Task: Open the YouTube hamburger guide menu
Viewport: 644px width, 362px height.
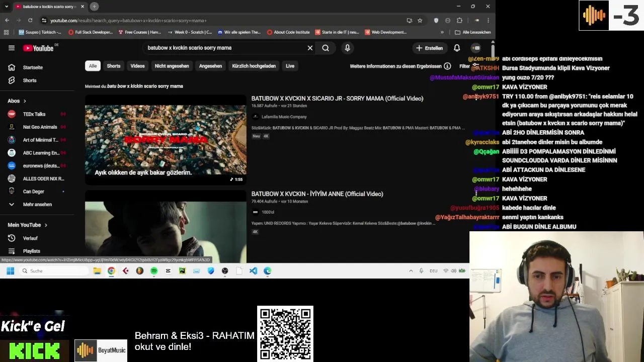Action: pos(11,48)
